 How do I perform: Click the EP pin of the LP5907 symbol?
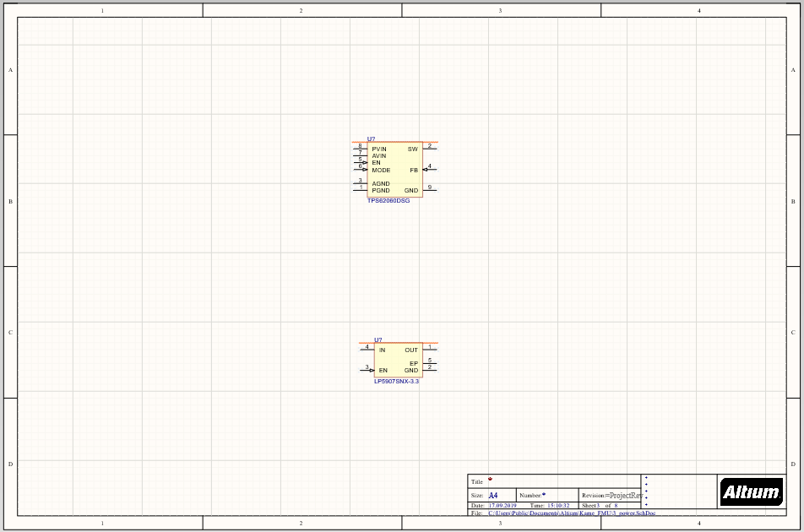(430, 362)
